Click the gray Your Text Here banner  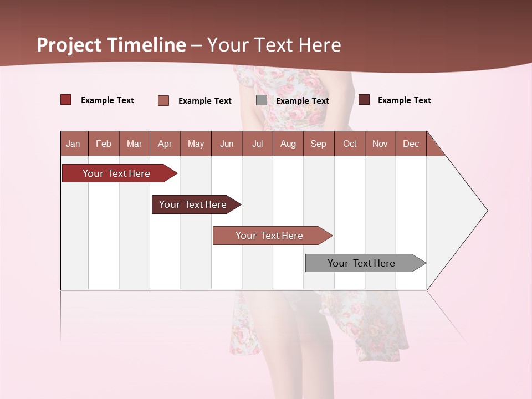click(x=361, y=263)
